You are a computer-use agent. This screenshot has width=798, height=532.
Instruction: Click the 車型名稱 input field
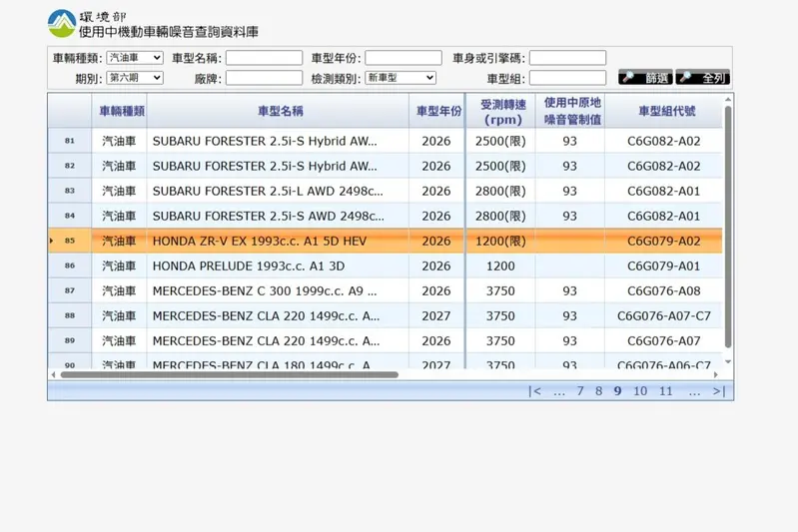click(x=264, y=58)
